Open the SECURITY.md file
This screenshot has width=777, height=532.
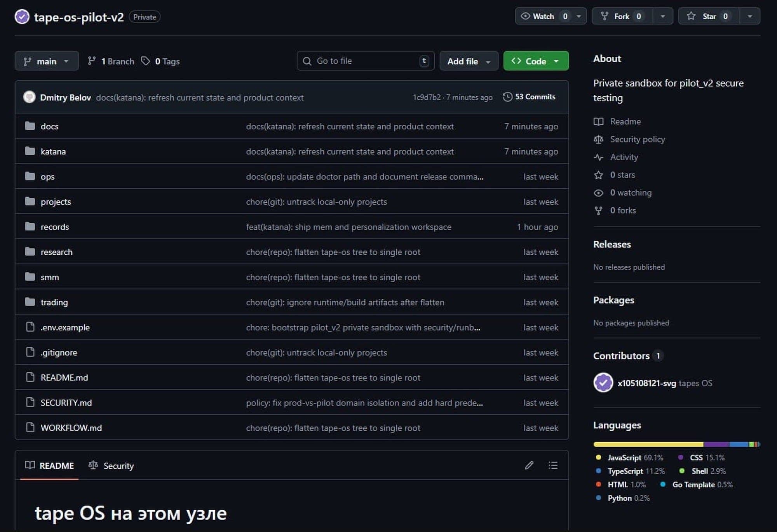tap(66, 403)
